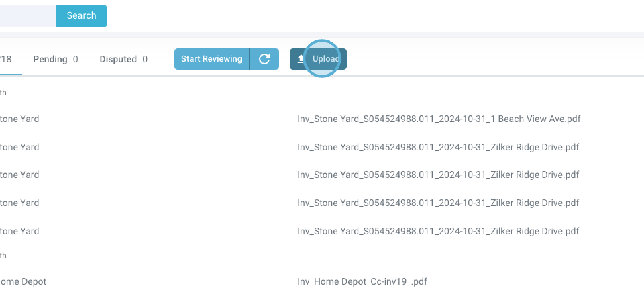Open the last Zilker Ridge Drive invoice PDF
The image size is (644, 296).
[x=438, y=231]
